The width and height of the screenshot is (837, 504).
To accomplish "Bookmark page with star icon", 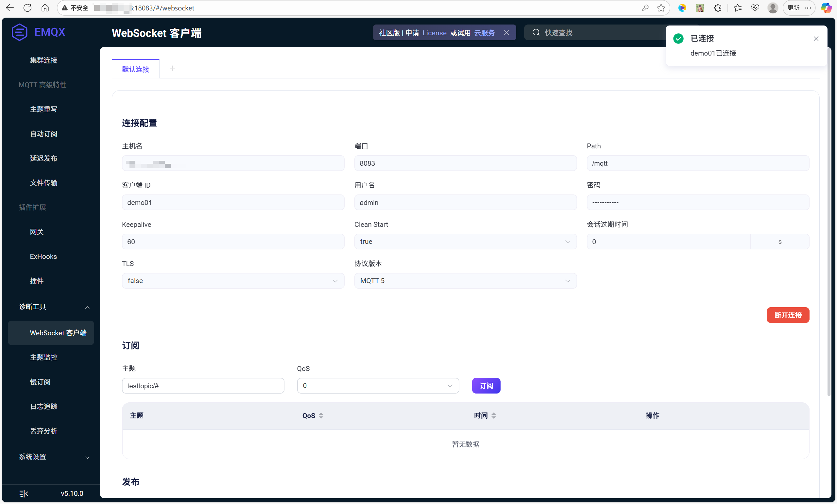I will point(661,8).
